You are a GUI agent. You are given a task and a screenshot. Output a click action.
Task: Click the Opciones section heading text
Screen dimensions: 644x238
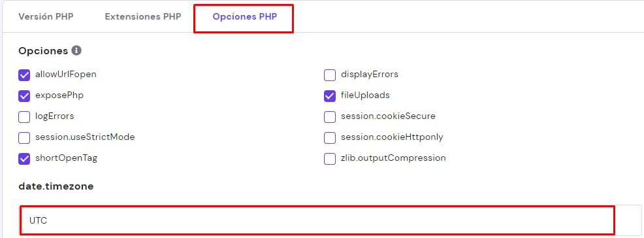(x=43, y=51)
